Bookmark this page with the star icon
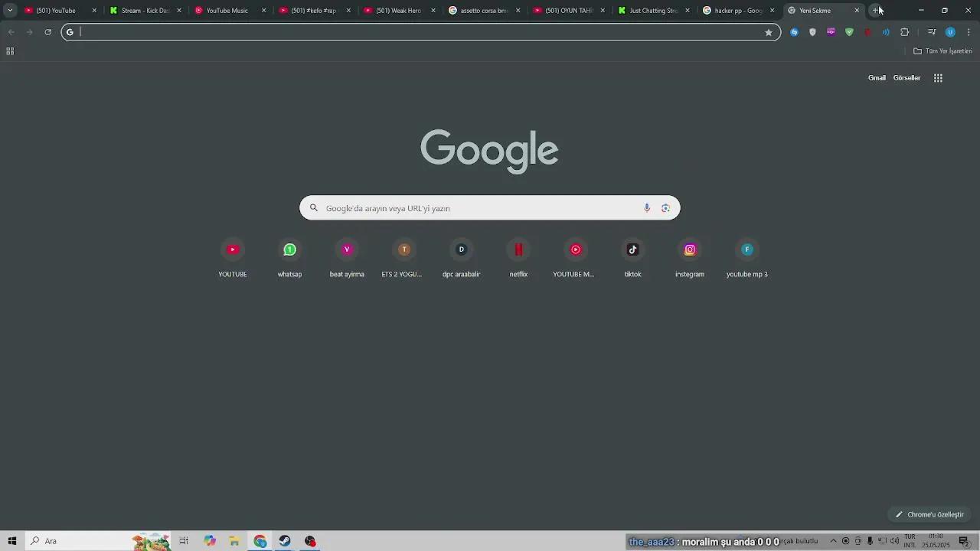 (769, 32)
